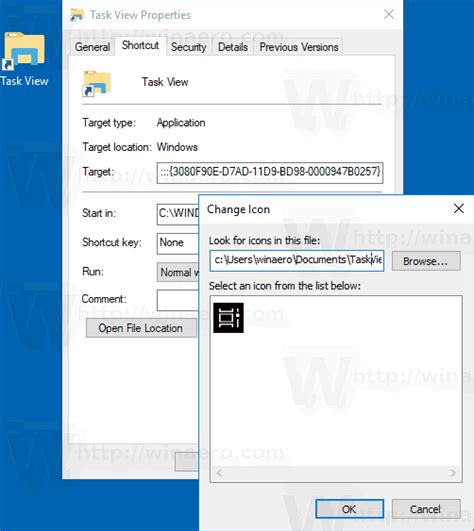Cancel the Change Icon dialog
This screenshot has height=531, width=474.
pos(426,509)
